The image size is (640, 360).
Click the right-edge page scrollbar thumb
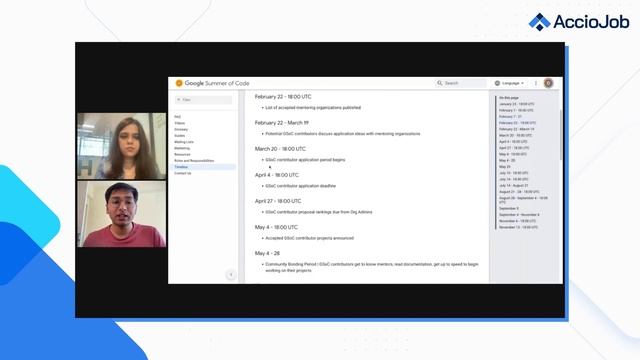click(x=561, y=135)
